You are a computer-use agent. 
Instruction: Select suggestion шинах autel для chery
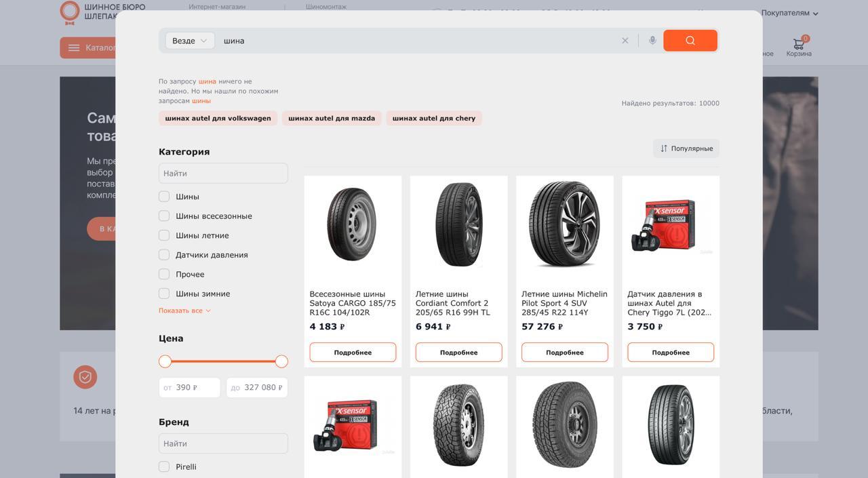(x=434, y=118)
